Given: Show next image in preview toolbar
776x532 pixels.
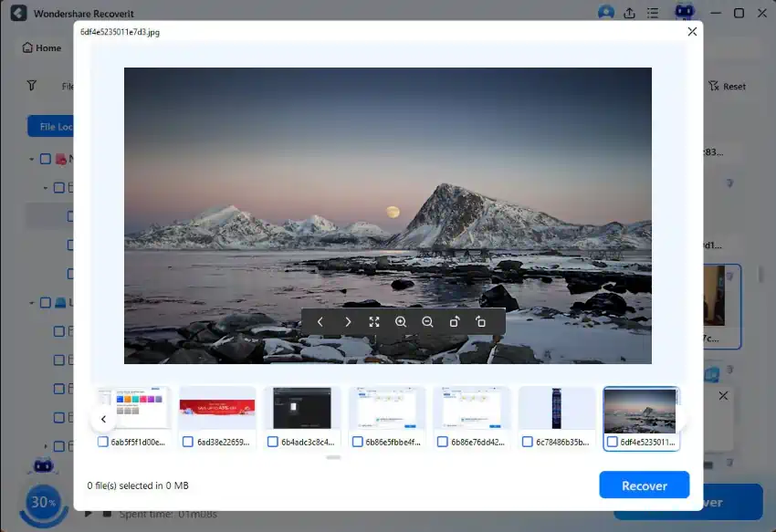Looking at the screenshot, I should click(348, 322).
